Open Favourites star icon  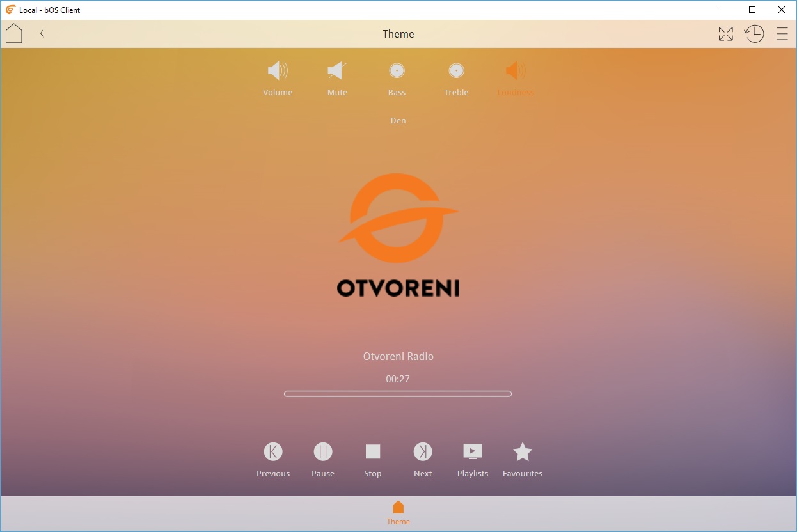pyautogui.click(x=523, y=452)
